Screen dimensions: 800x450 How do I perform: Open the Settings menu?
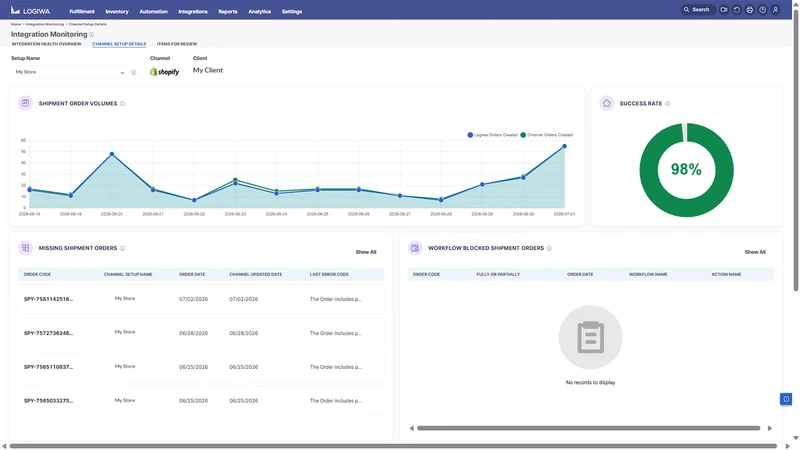pyautogui.click(x=292, y=11)
